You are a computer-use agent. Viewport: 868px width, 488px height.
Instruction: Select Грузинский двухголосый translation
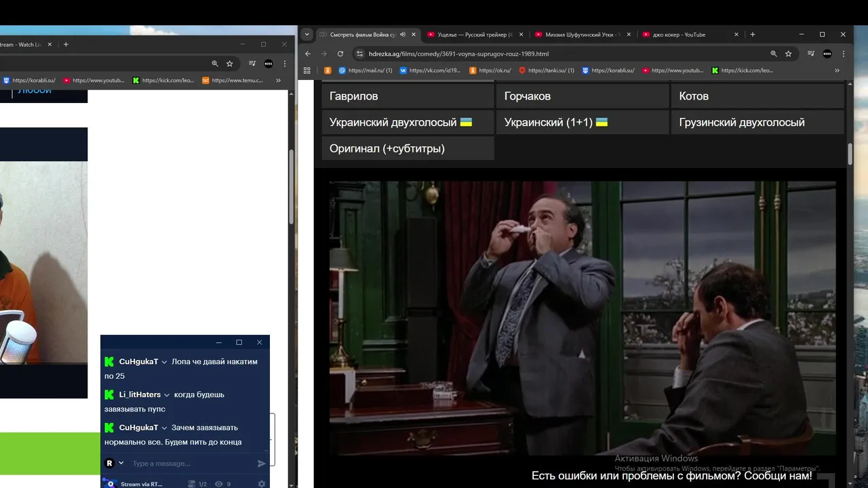point(757,122)
